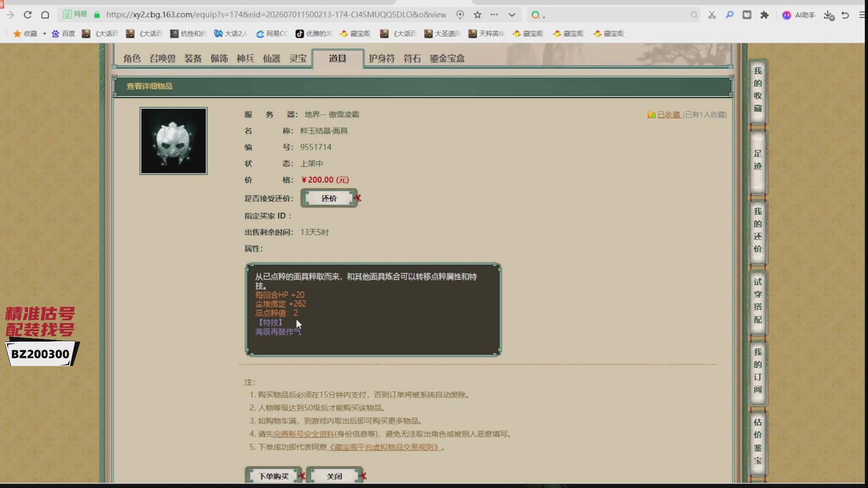This screenshot has height=488, width=868.
Task: Open the address bar three-dot menu
Action: point(494,15)
